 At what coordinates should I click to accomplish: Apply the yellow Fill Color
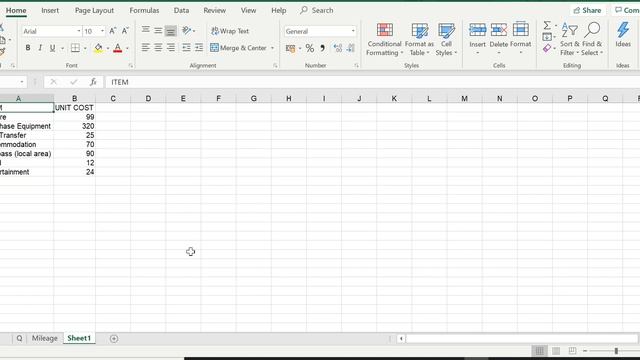pos(98,48)
